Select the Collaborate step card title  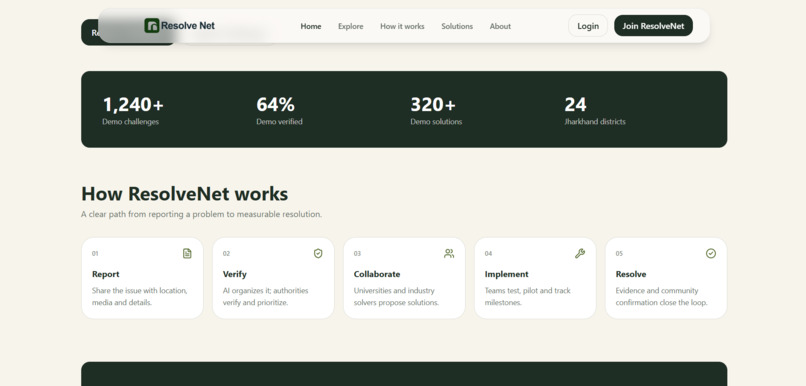[377, 274]
